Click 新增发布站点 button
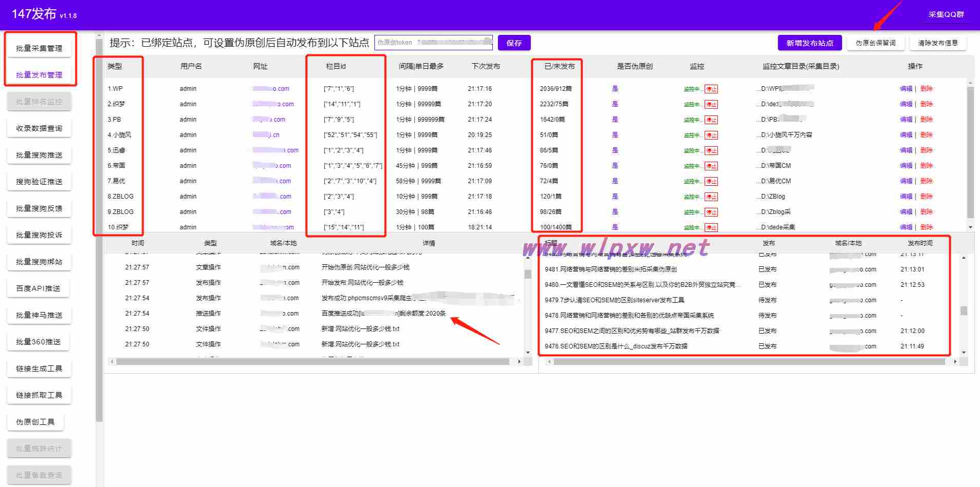 coord(810,43)
